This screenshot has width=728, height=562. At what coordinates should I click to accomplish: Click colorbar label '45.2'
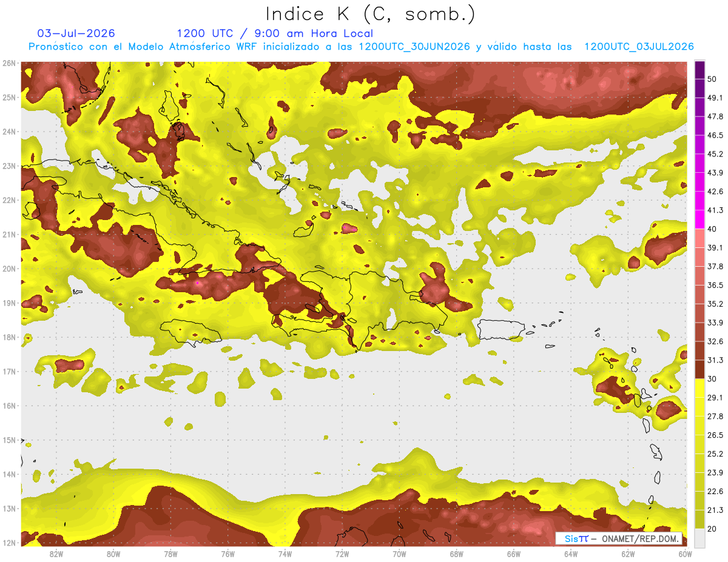click(715, 153)
